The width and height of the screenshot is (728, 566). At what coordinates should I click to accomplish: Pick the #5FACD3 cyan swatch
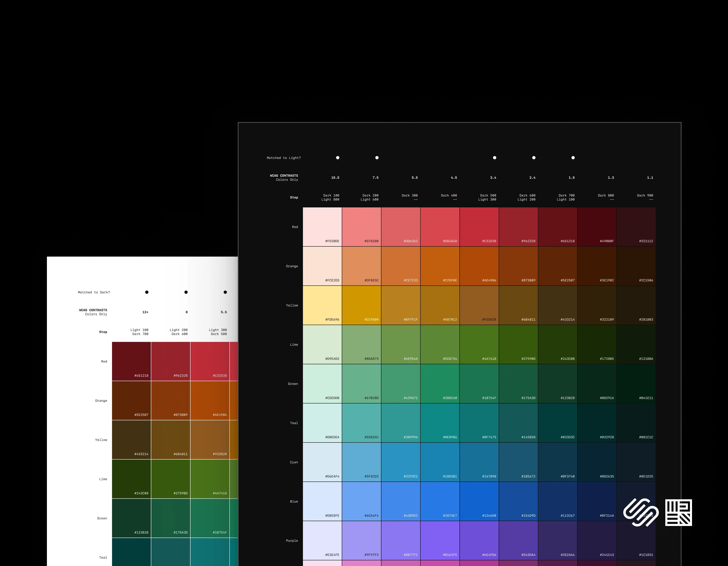click(x=361, y=462)
